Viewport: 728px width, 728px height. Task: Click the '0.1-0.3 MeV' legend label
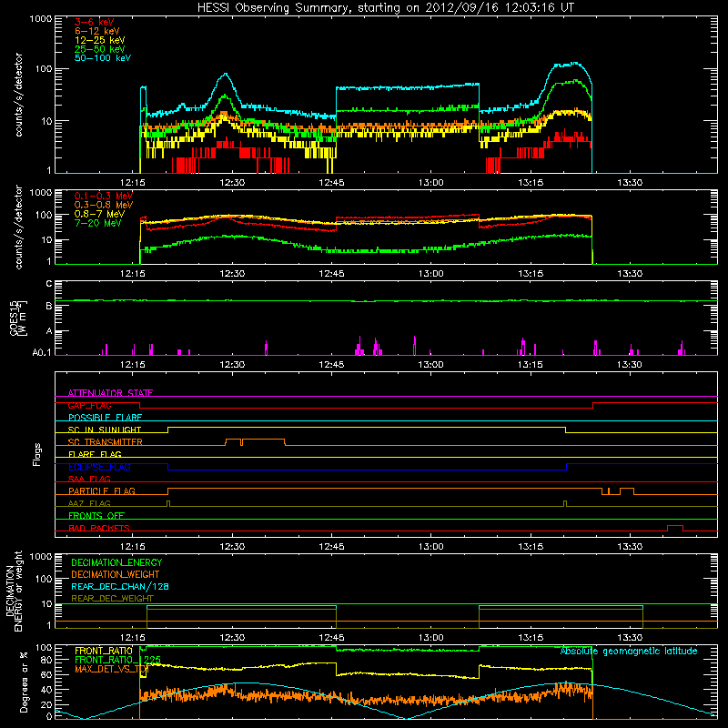pyautogui.click(x=104, y=196)
